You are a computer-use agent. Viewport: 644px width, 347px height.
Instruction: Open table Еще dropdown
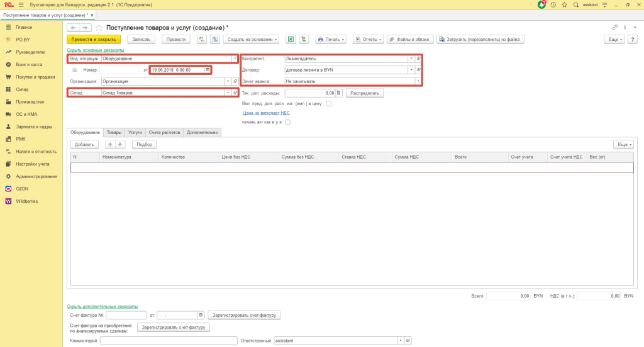pos(624,144)
